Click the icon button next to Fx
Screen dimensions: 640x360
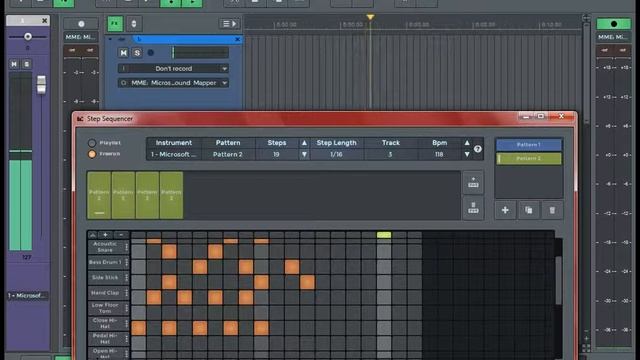133,24
